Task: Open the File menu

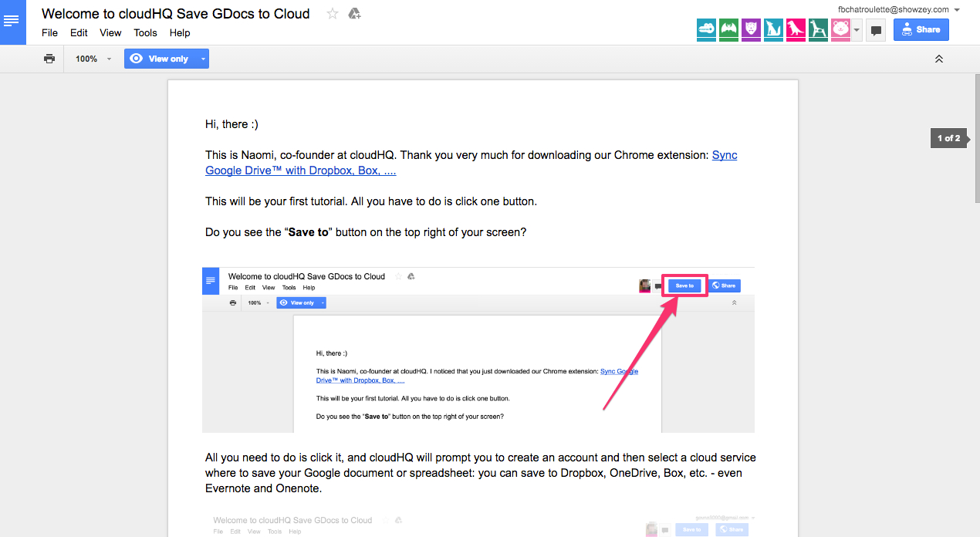Action: click(49, 33)
